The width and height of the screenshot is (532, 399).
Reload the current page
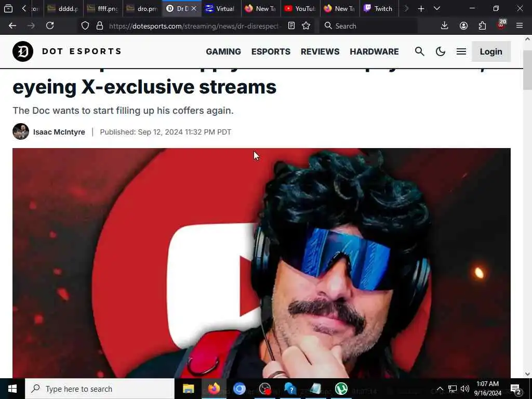click(50, 26)
